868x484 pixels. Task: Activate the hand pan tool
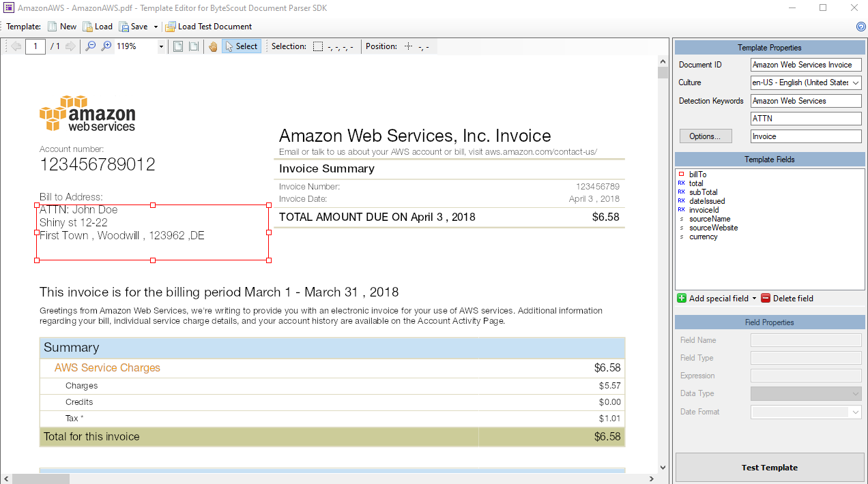pos(213,46)
